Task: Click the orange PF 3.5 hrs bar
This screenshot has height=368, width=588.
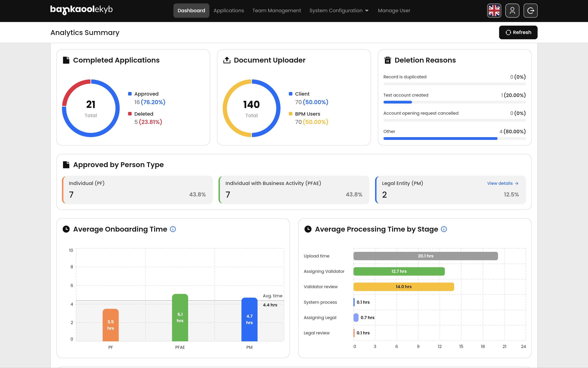Action: (x=111, y=325)
